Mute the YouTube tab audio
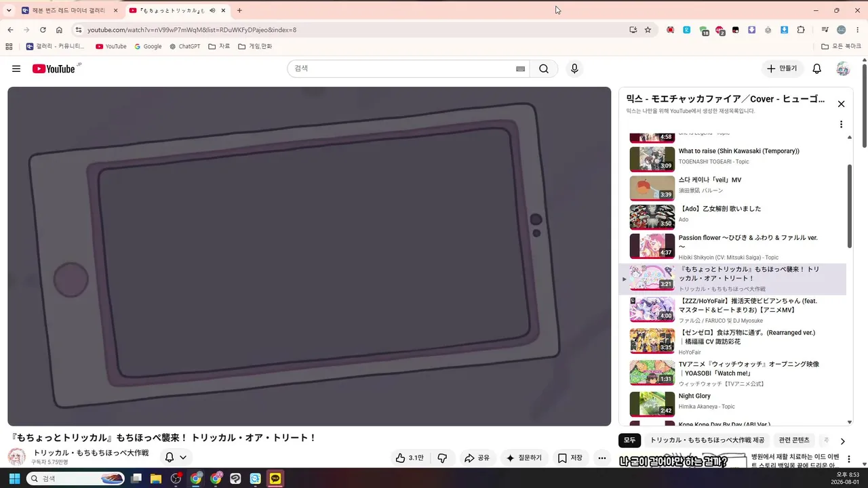This screenshot has width=868, height=488. click(x=213, y=10)
